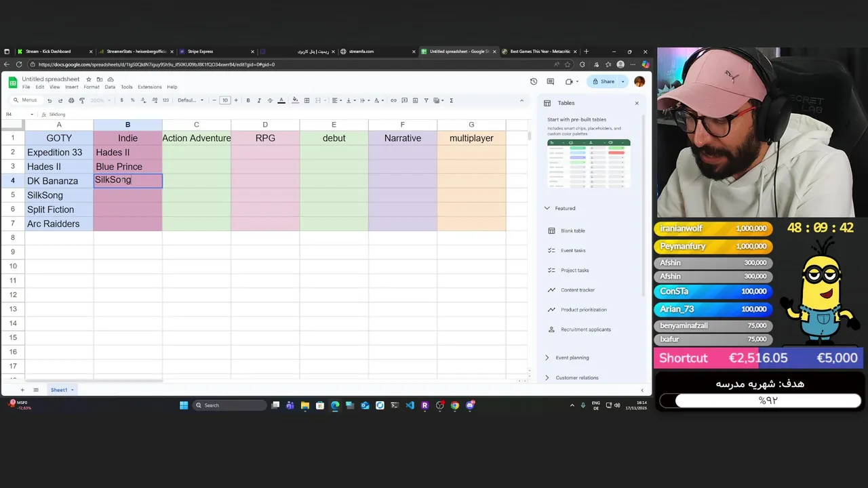This screenshot has width=868, height=488.
Task: Select the Blank table template
Action: coord(573,231)
